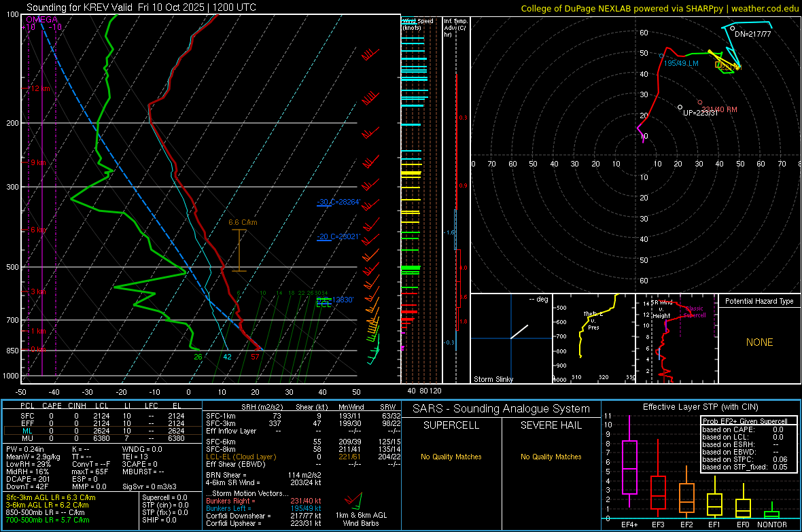Click the '9 km' height marker

point(38,162)
